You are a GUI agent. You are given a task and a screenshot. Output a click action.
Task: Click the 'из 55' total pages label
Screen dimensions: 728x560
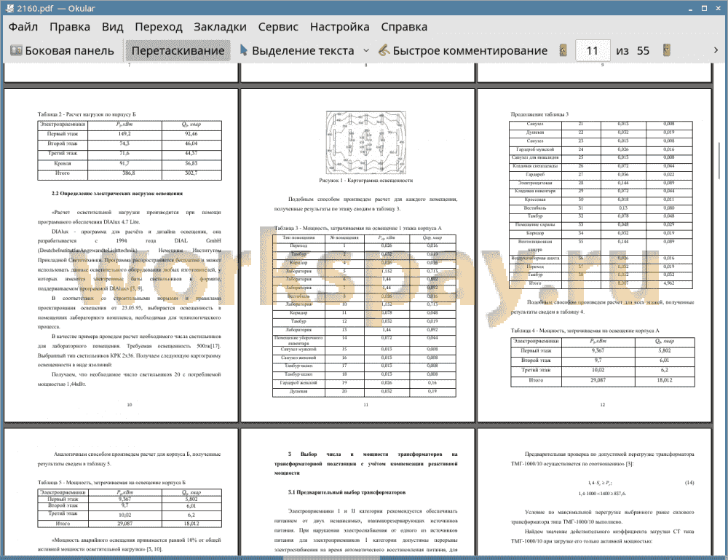pyautogui.click(x=633, y=51)
